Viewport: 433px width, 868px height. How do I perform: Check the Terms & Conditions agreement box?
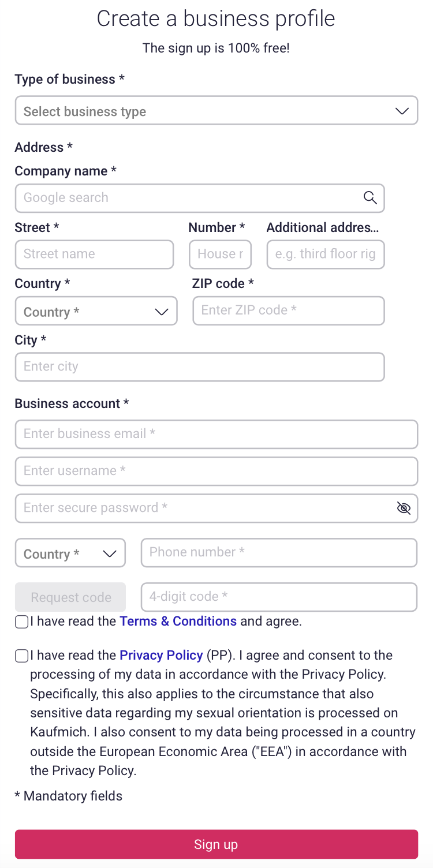[x=21, y=622]
